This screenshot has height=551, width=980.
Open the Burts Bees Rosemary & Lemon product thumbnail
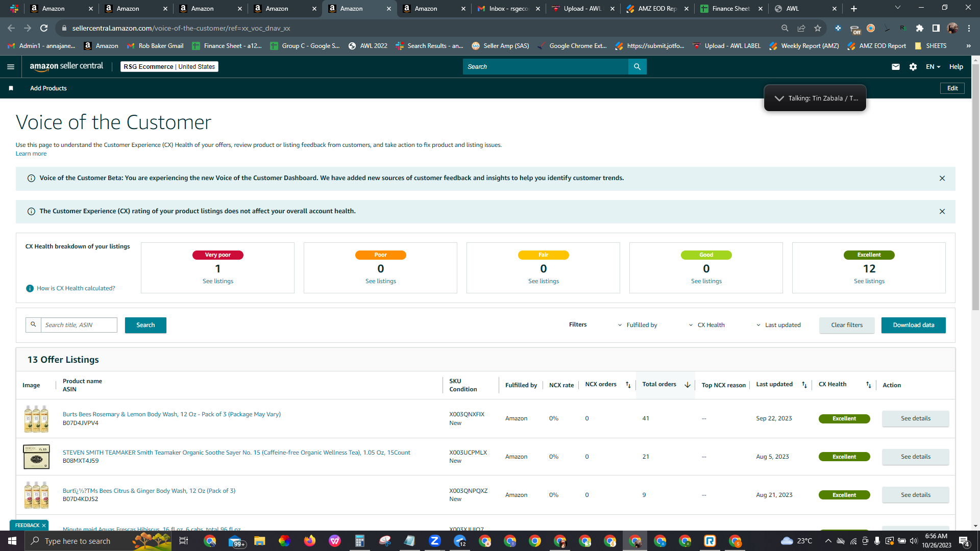(36, 419)
